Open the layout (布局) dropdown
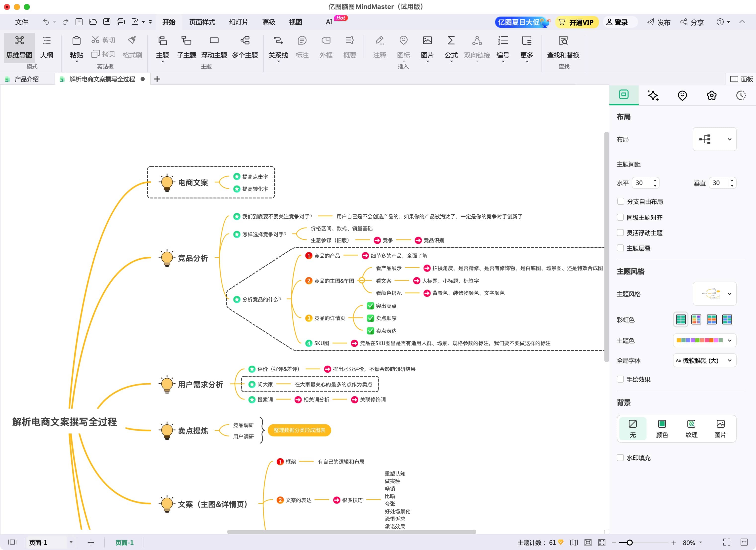 pos(715,139)
